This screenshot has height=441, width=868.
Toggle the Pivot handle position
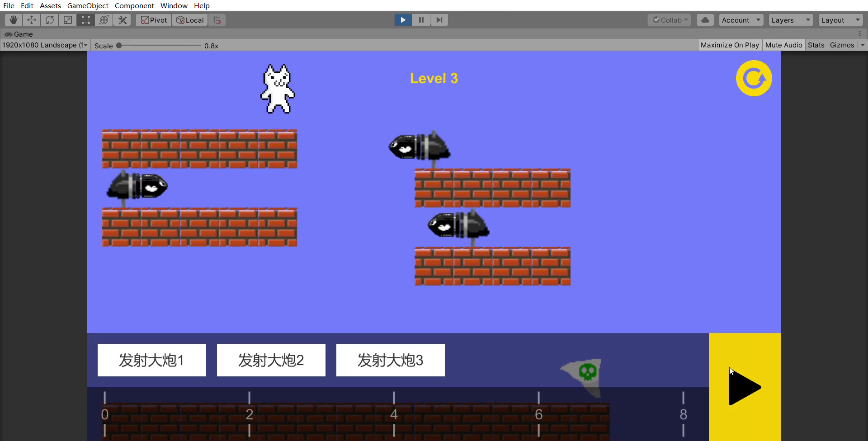(154, 20)
